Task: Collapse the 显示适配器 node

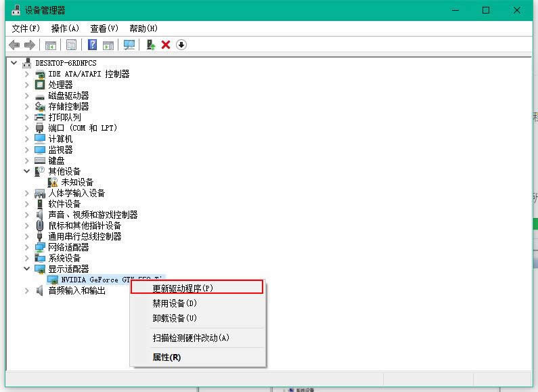Action: point(27,269)
